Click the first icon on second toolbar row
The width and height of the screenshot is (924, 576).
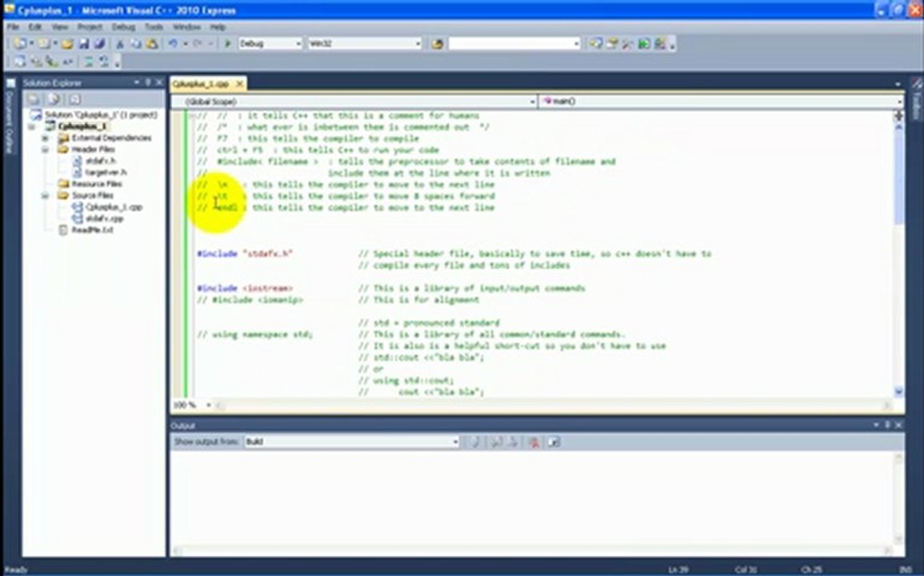pyautogui.click(x=20, y=62)
